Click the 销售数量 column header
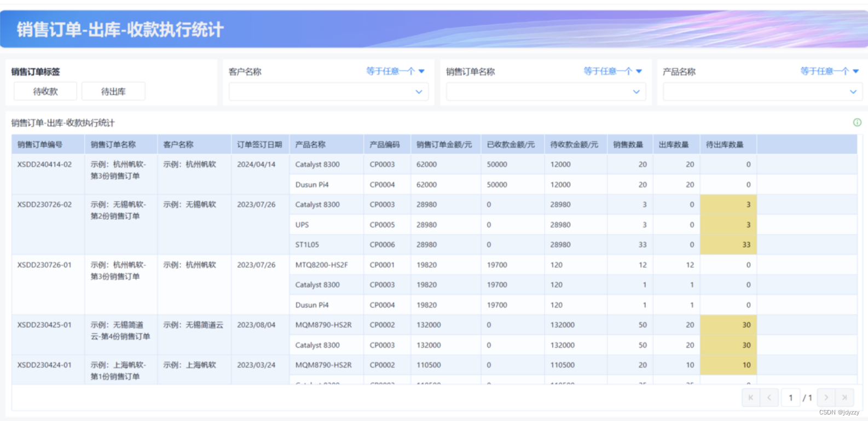868x421 pixels. click(x=630, y=144)
